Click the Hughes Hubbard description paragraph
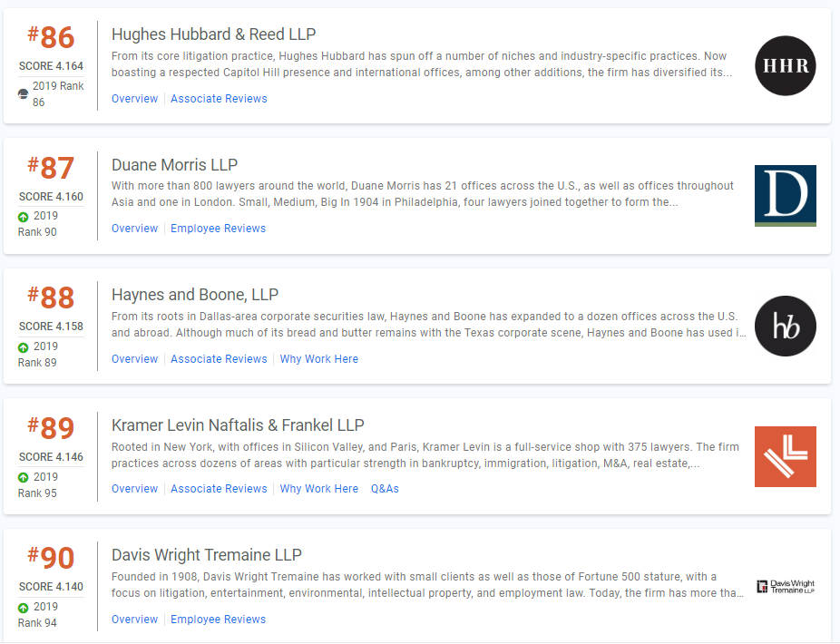Screen dimensions: 840x644 (422, 64)
